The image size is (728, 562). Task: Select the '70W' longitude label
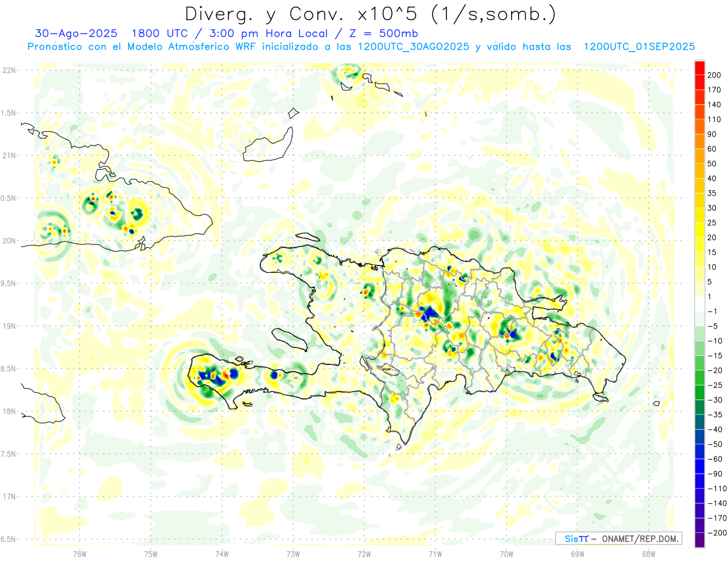tap(507, 554)
